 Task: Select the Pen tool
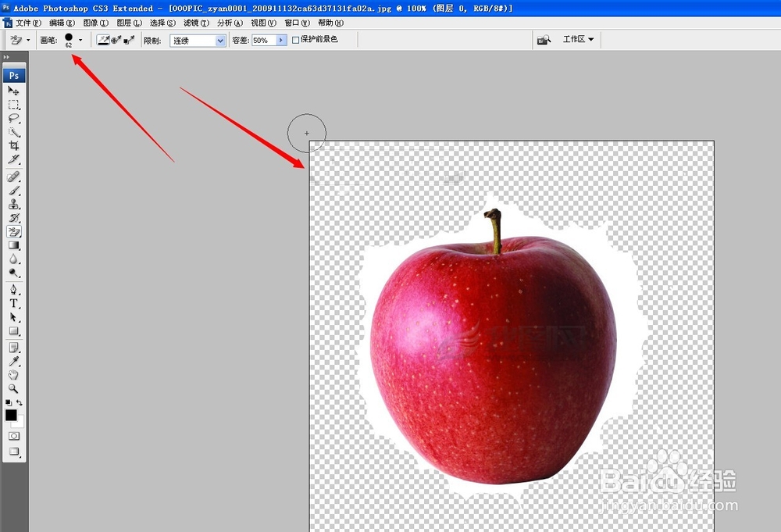[x=13, y=289]
